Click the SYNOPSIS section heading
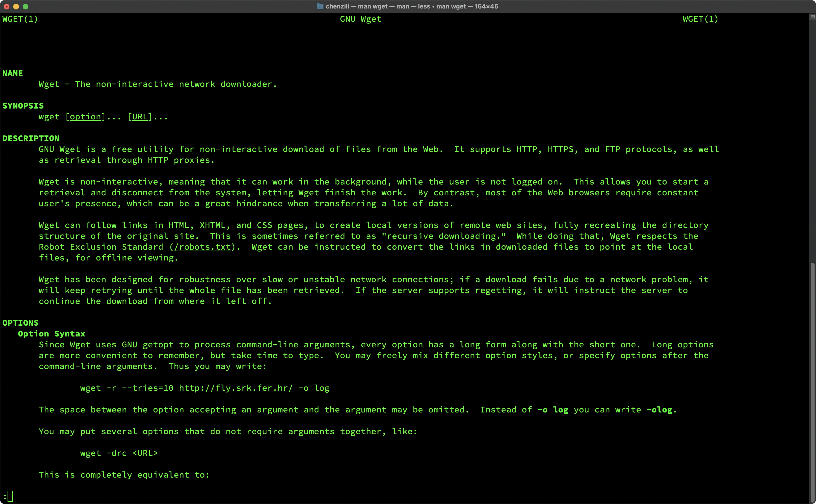The height and width of the screenshot is (504, 816). [23, 106]
